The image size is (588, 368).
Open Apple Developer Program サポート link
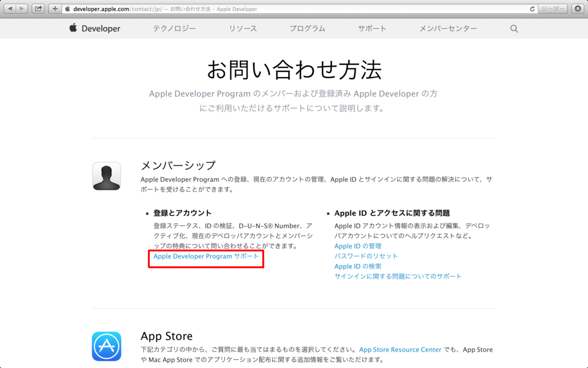coord(206,256)
